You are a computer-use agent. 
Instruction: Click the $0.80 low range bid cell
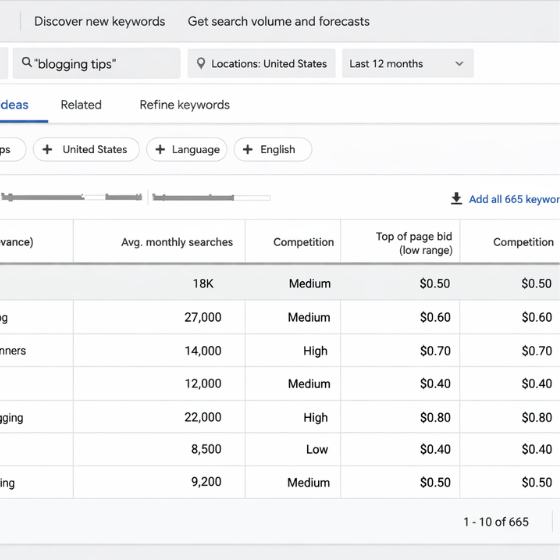(x=400, y=417)
